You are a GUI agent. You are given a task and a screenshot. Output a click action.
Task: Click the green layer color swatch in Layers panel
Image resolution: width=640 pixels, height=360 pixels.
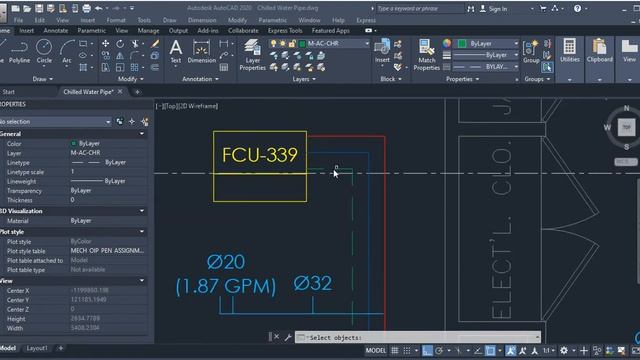(302, 44)
